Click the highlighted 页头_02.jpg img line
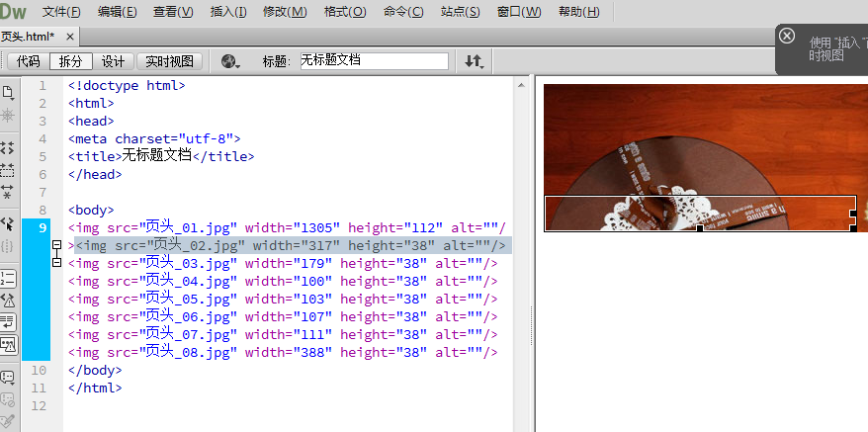This screenshot has width=868, height=432. 291,245
